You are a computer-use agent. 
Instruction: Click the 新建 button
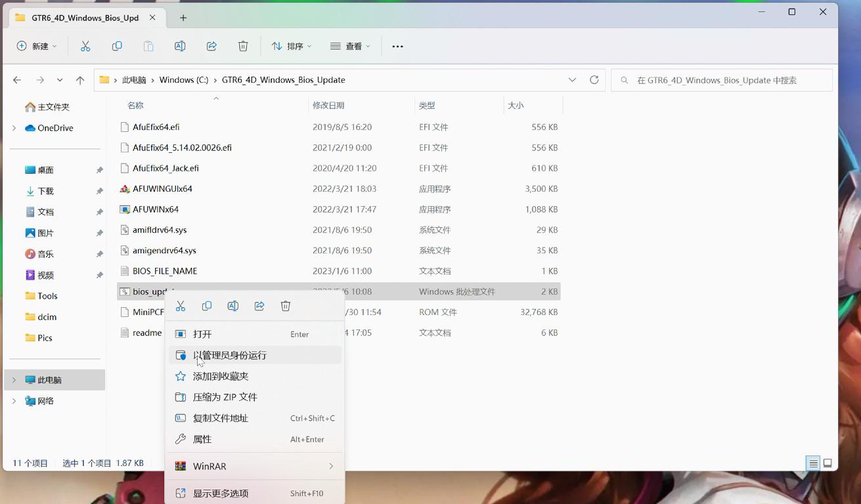[x=36, y=46]
